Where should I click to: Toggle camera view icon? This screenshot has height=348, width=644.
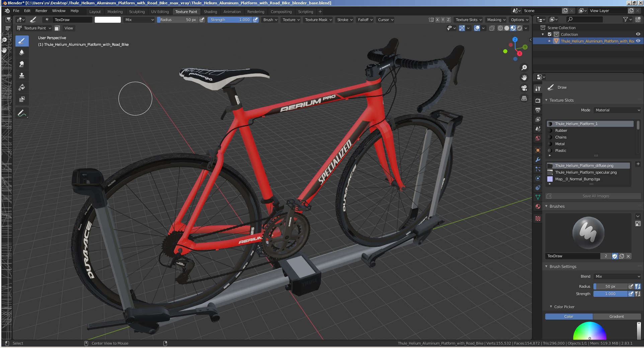coord(524,88)
